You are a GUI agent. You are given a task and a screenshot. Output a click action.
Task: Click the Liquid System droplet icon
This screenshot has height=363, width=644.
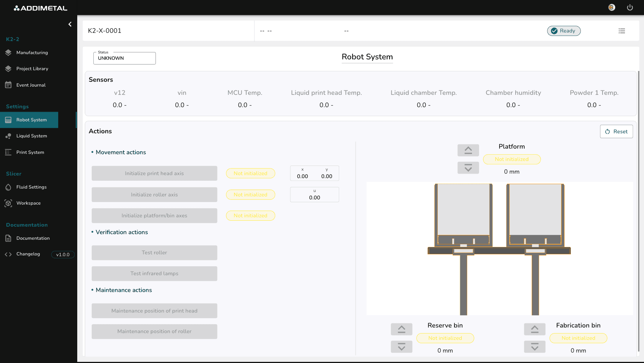[8, 136]
